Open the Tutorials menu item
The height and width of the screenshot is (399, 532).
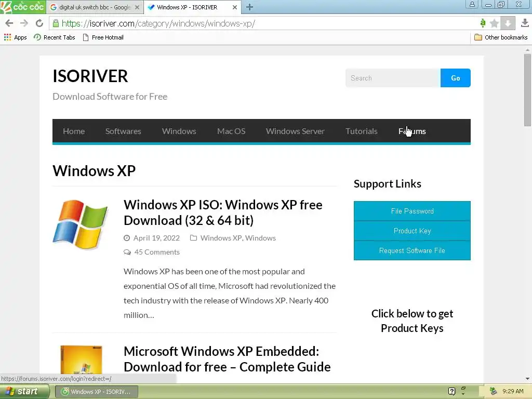tap(362, 131)
